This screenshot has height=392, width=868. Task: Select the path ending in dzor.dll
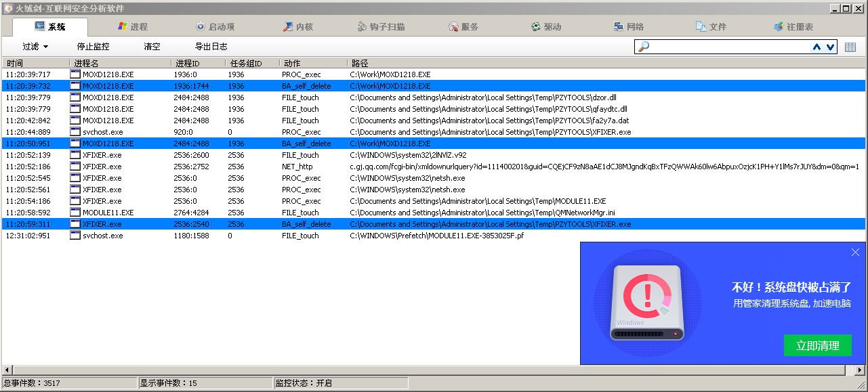(x=483, y=97)
